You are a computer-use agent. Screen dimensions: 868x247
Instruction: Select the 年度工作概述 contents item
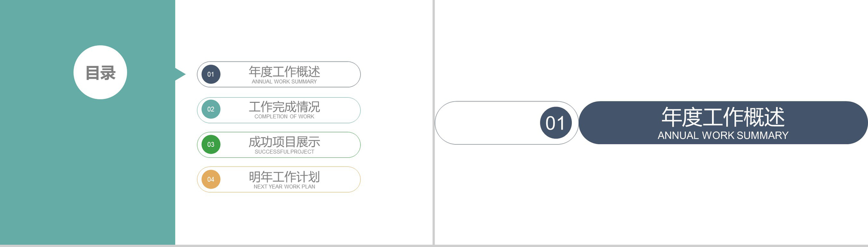[279, 75]
